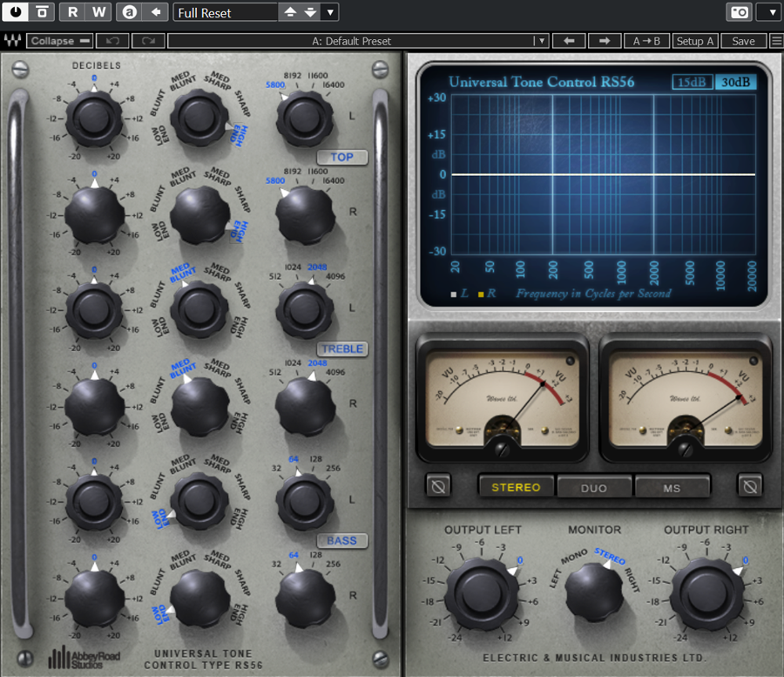Click the Top R frequency knob

(x=305, y=215)
